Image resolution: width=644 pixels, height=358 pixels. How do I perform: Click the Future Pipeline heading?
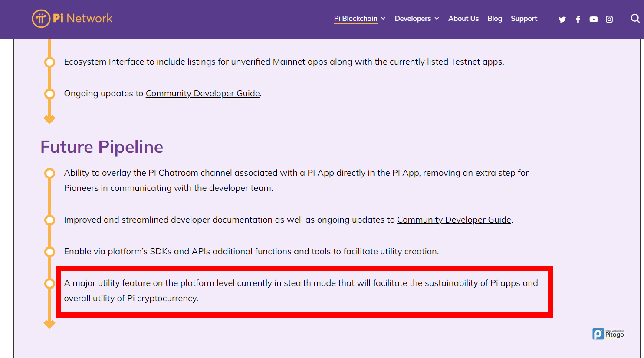[102, 147]
